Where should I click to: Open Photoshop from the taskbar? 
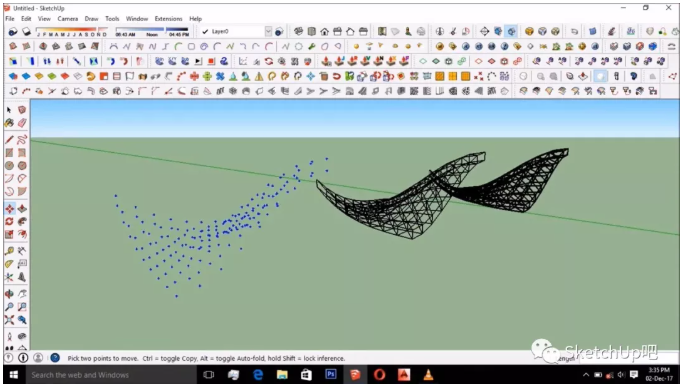coord(331,375)
